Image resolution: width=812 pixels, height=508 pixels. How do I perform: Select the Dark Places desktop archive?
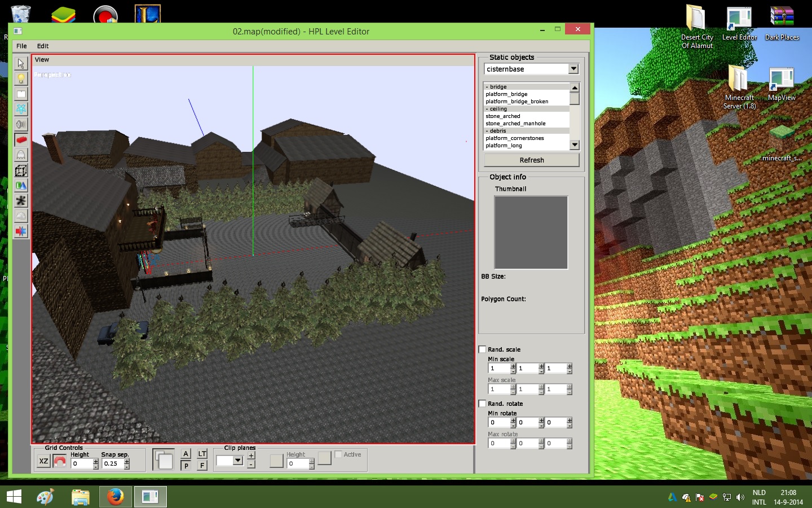click(782, 24)
